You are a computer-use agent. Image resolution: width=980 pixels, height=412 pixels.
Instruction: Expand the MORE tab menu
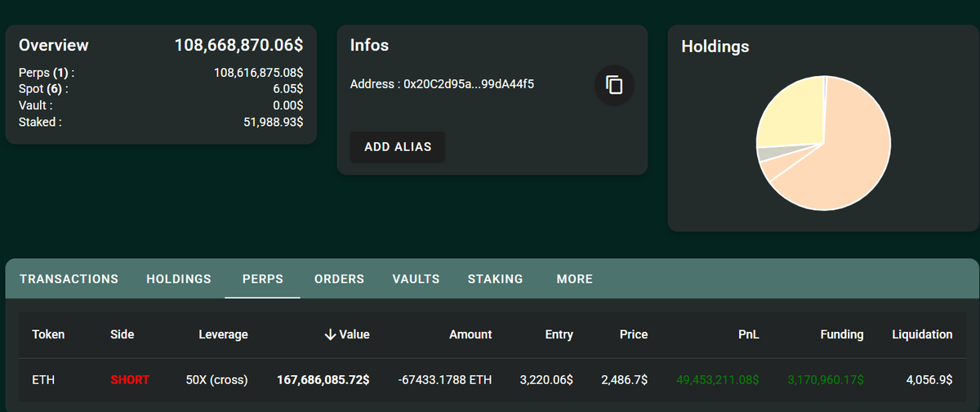click(x=574, y=279)
